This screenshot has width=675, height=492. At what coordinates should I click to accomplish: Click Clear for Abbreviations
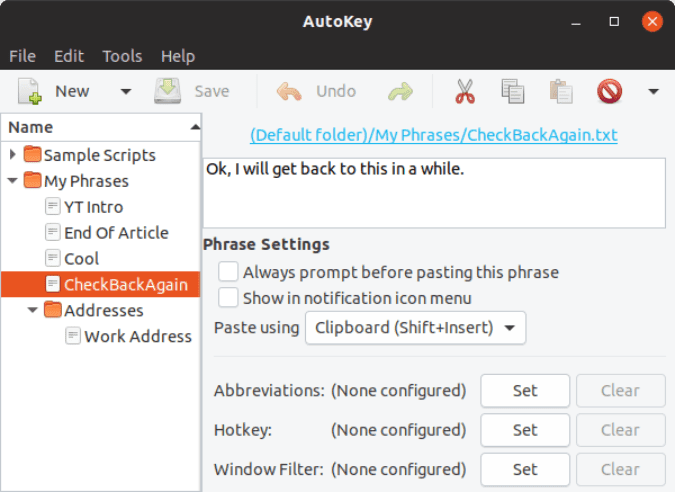click(x=620, y=390)
